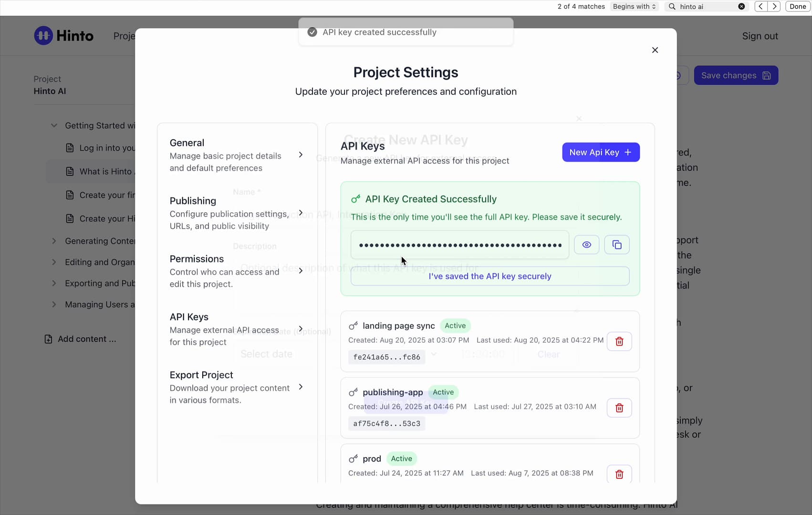The image size is (812, 515).
Task: Open the Publishing settings section
Action: 237,213
